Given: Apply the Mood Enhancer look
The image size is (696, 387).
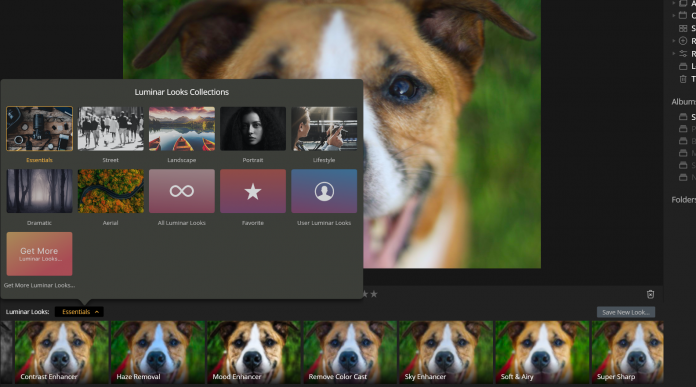Looking at the screenshot, I should [x=254, y=352].
